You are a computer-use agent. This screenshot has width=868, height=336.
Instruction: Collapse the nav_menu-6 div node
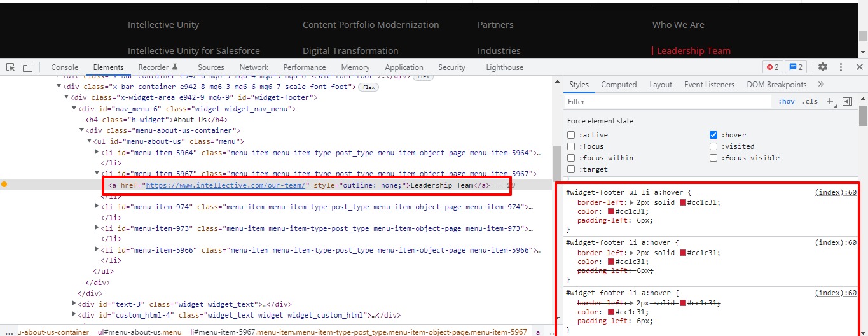click(x=74, y=109)
